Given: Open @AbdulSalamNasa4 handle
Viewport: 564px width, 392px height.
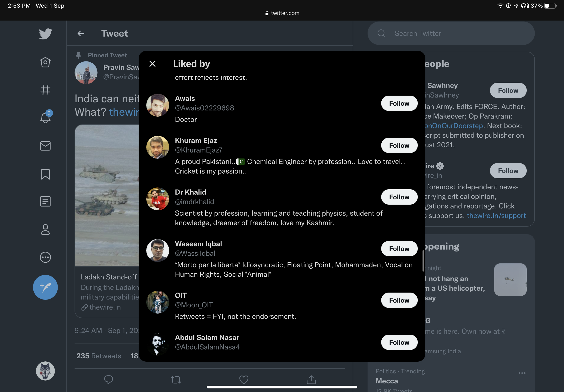Looking at the screenshot, I should coord(207,347).
